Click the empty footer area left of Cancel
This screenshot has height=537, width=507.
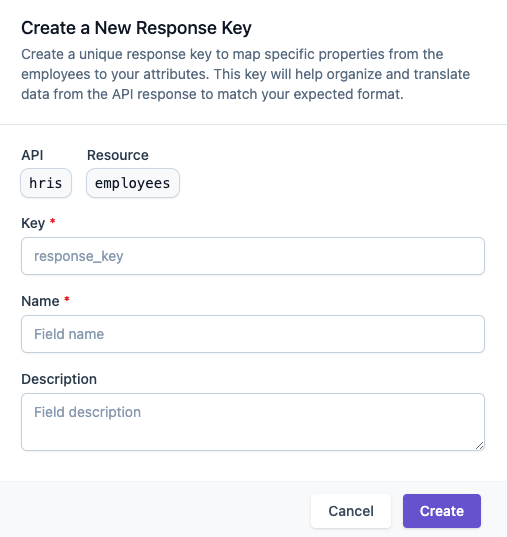pos(154,510)
